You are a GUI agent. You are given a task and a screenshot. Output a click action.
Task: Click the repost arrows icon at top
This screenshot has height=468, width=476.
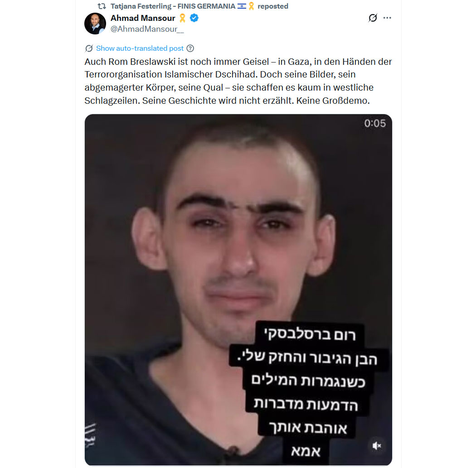click(x=102, y=6)
